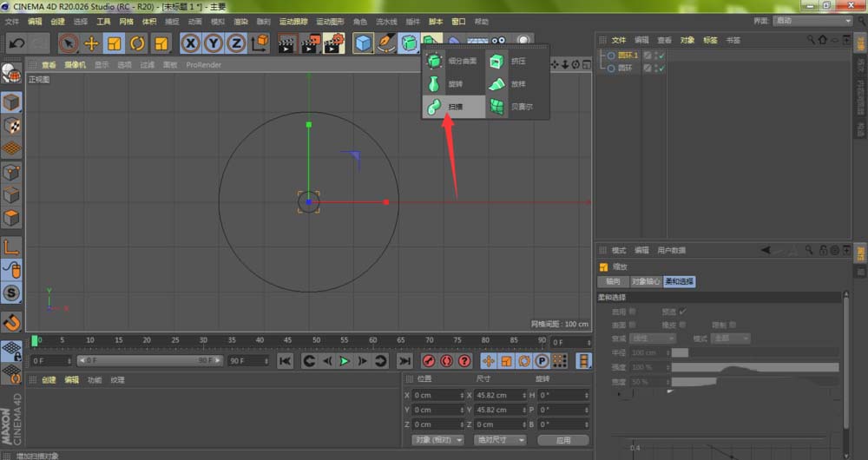The width and height of the screenshot is (868, 460).
Task: Open the 对象(相对) coordinate dropdown
Action: click(438, 440)
